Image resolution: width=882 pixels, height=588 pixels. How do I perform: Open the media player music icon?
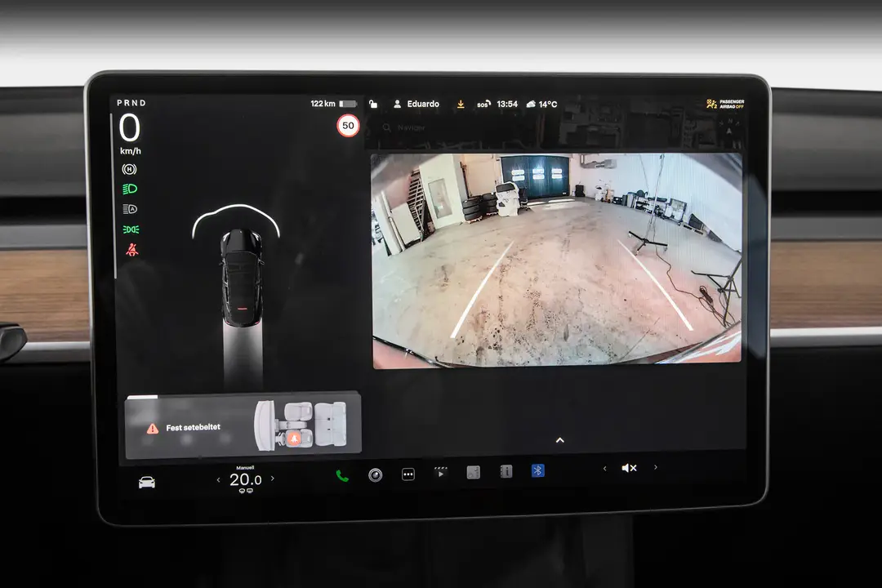click(x=474, y=472)
